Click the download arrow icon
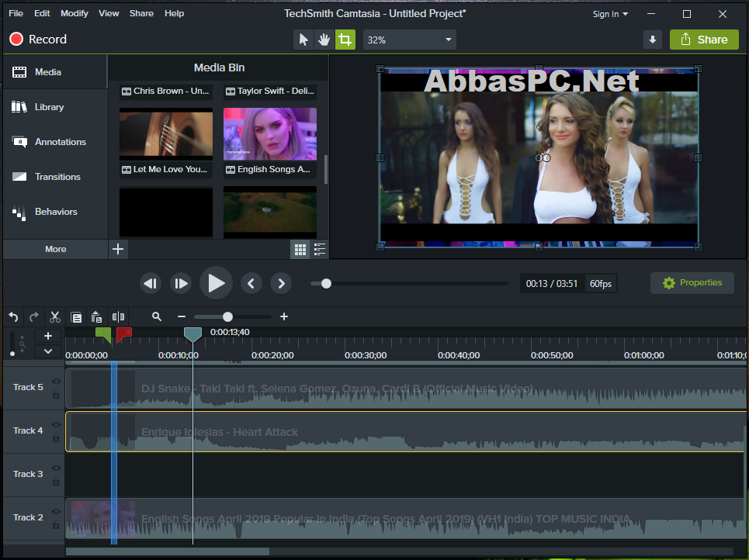The image size is (749, 560). point(653,40)
